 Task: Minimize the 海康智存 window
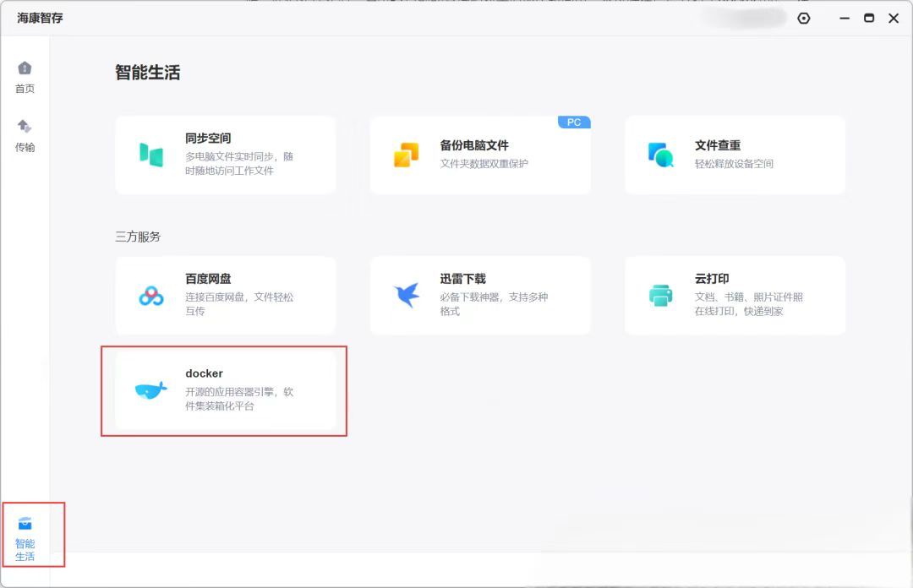845,19
